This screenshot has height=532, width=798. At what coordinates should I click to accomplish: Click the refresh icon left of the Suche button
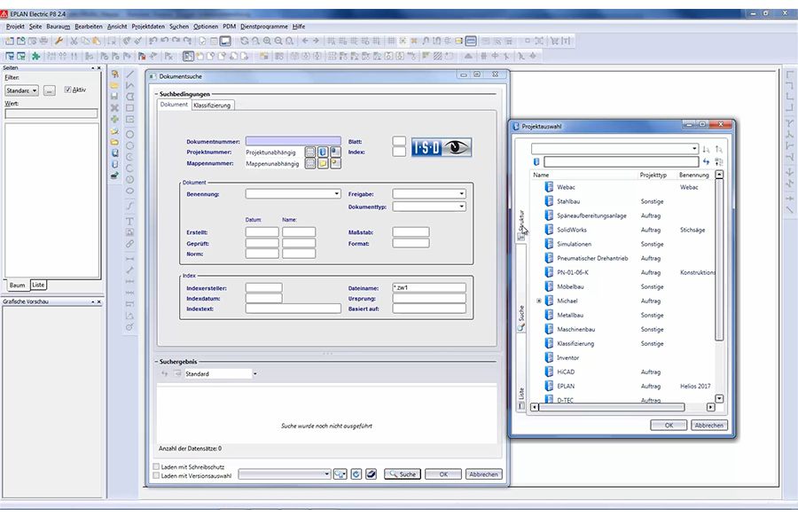(356, 474)
